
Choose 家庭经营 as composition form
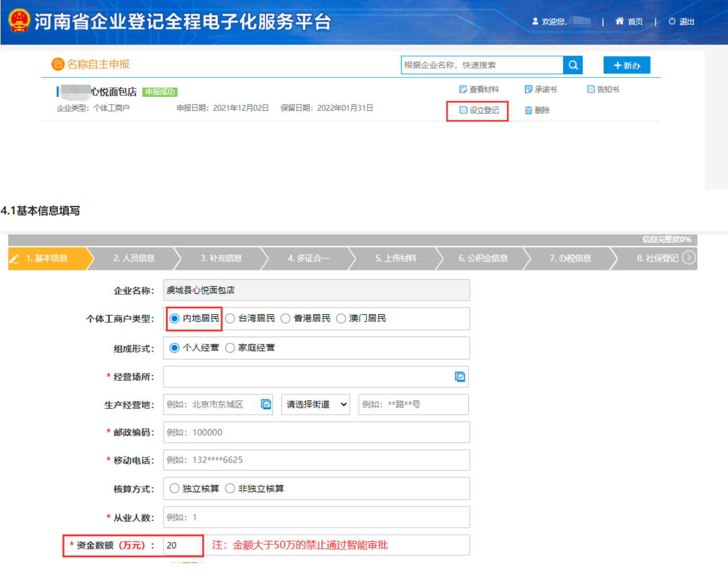(x=230, y=348)
